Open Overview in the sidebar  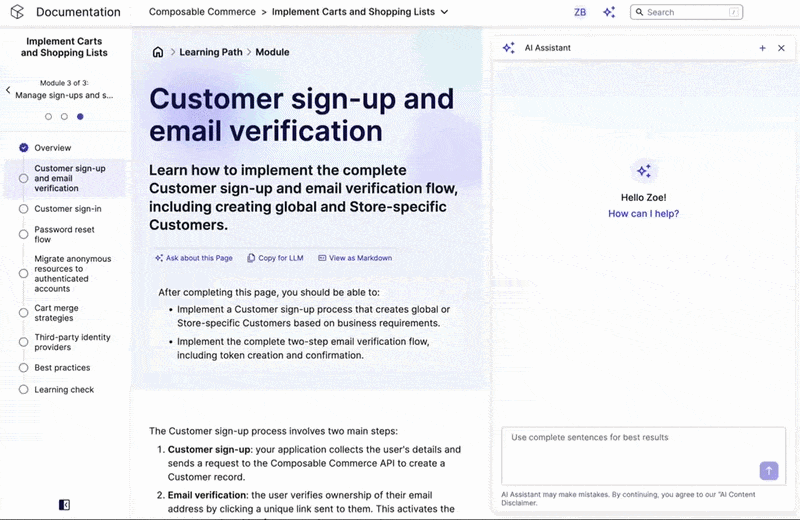[53, 148]
